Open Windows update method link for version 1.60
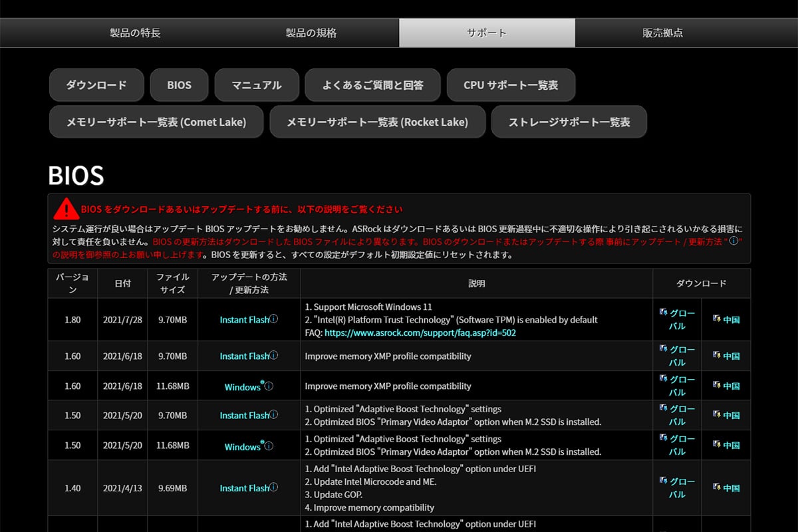The image size is (798, 532). (242, 387)
